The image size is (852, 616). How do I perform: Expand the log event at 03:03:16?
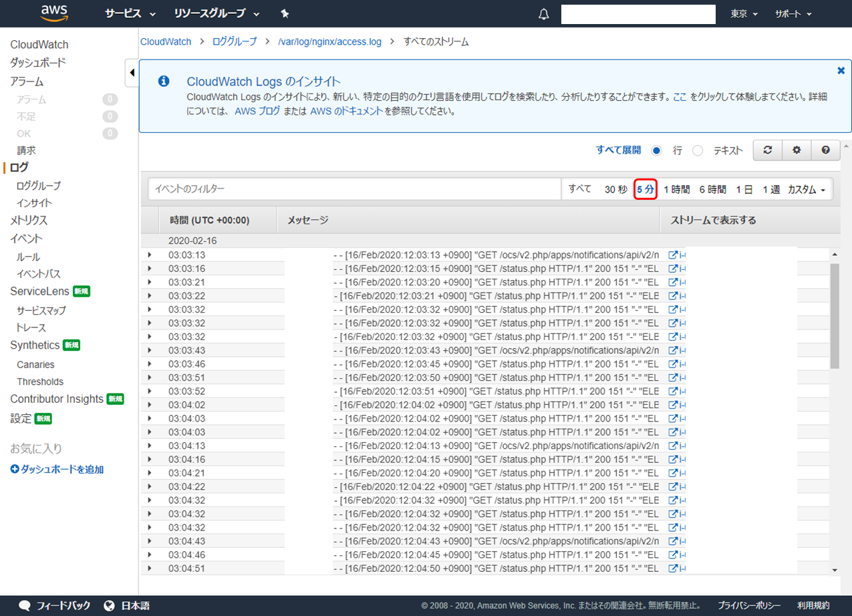(150, 269)
